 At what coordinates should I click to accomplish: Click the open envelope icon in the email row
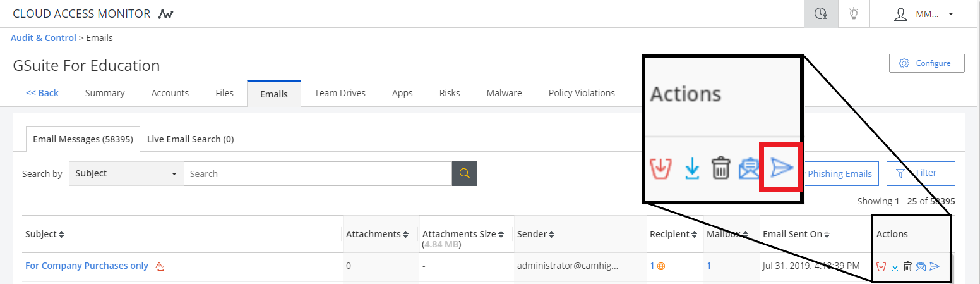pyautogui.click(x=921, y=266)
